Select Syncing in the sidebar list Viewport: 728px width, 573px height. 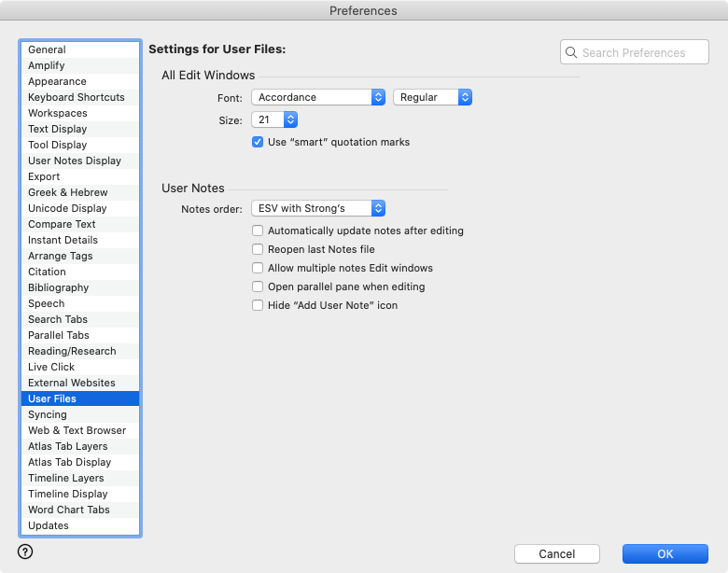pos(48,414)
